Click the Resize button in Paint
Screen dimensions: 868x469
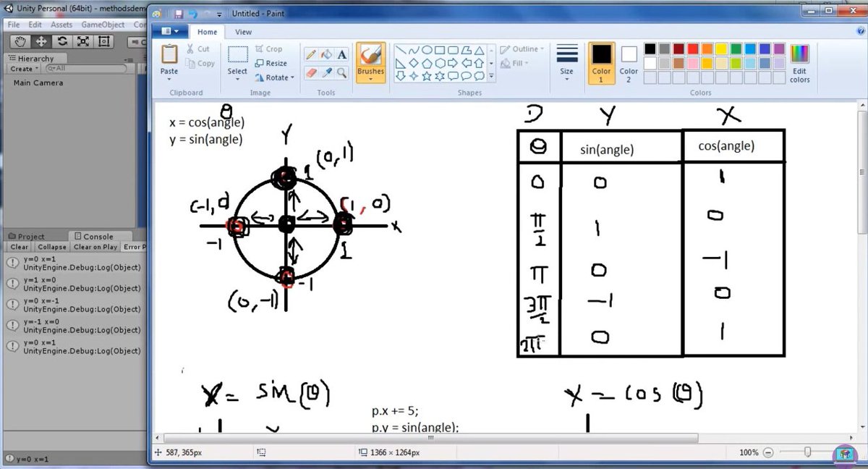(271, 64)
